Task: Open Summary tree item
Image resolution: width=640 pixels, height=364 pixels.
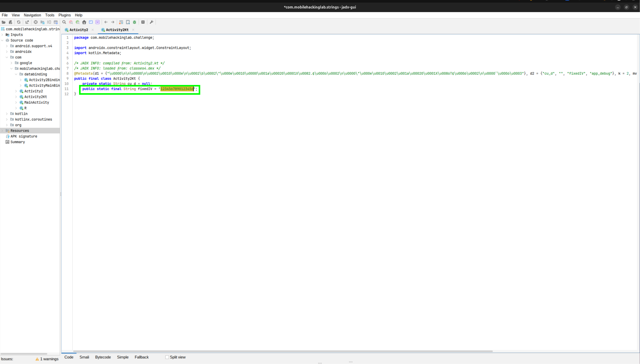Action: [17, 142]
